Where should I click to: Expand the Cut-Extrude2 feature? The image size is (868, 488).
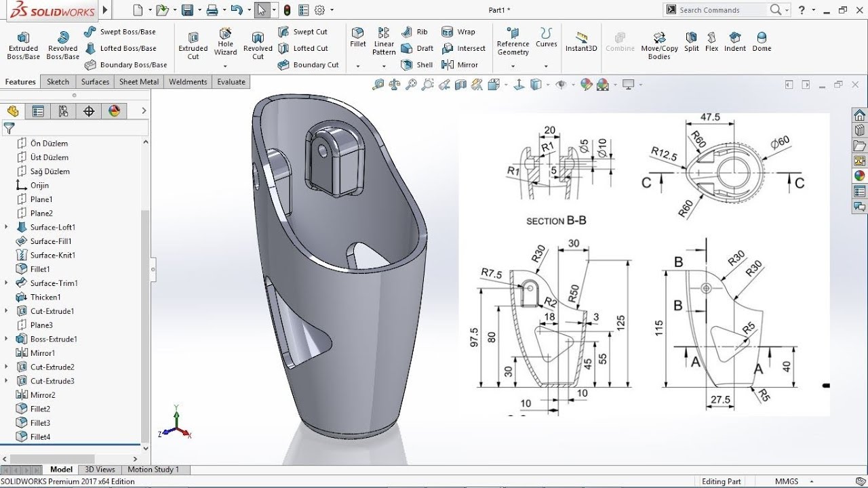coord(7,367)
